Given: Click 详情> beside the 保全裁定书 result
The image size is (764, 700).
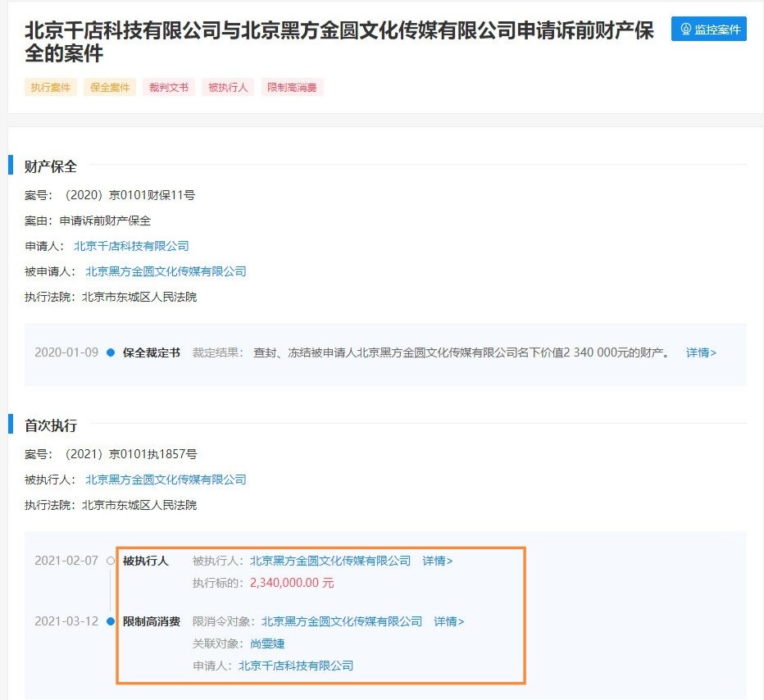Looking at the screenshot, I should (x=701, y=352).
